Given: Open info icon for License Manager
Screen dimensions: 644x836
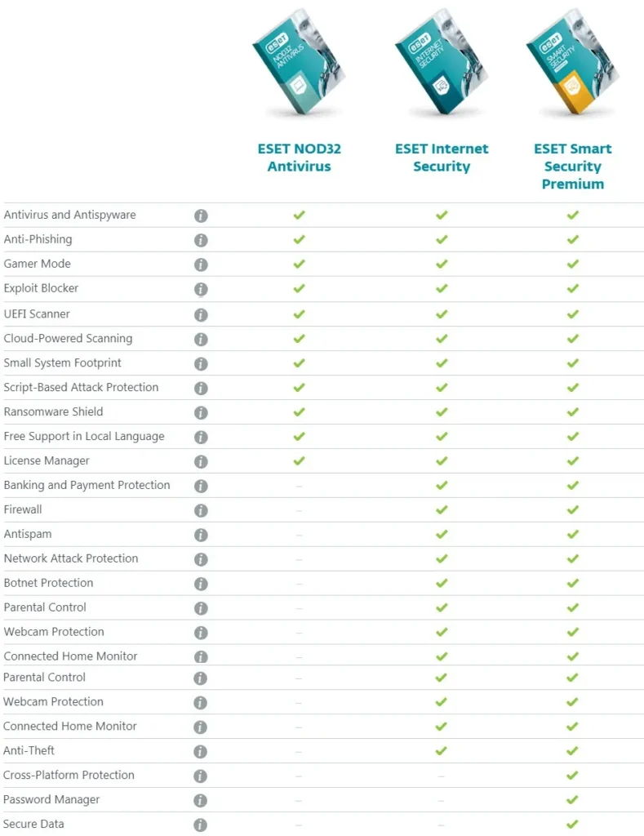Looking at the screenshot, I should [201, 462].
